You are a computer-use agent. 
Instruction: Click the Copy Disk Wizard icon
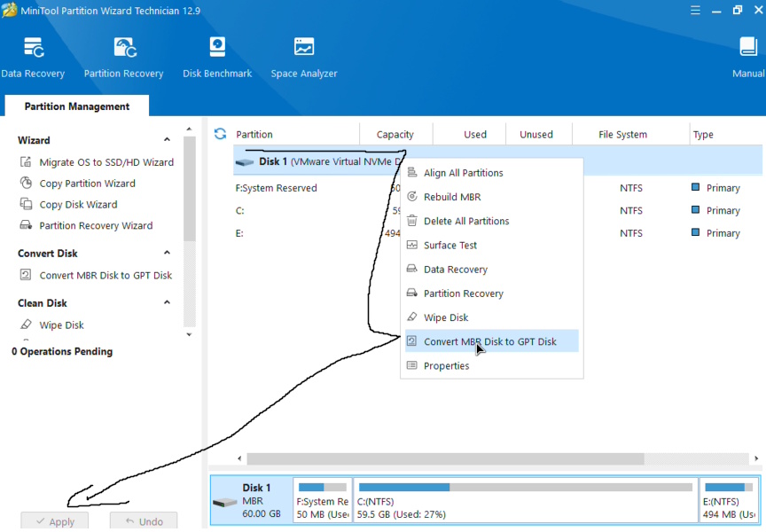[26, 204]
